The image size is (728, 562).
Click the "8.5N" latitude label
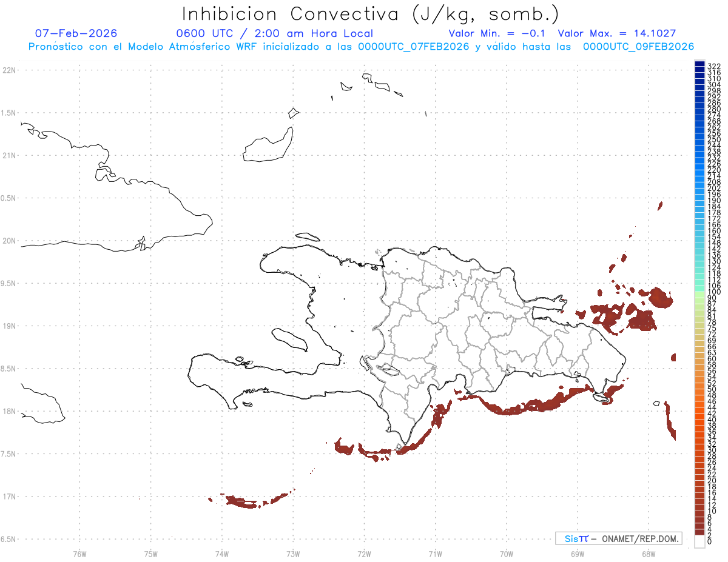pyautogui.click(x=9, y=369)
